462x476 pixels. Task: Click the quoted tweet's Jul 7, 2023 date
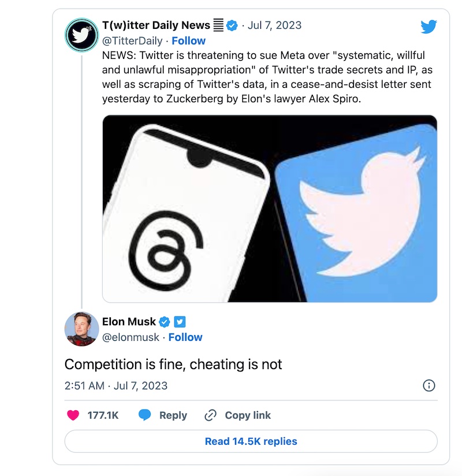click(275, 25)
